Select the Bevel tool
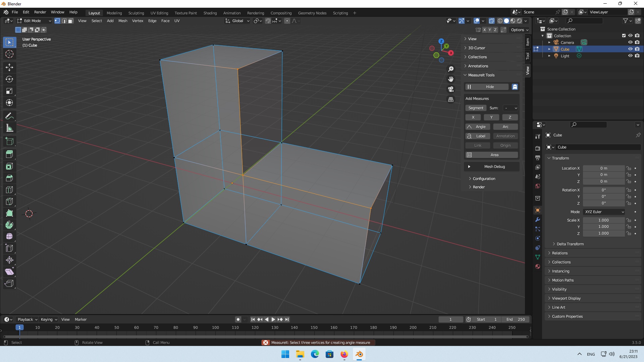Screen dimensions: 644x362 click(x=9, y=178)
